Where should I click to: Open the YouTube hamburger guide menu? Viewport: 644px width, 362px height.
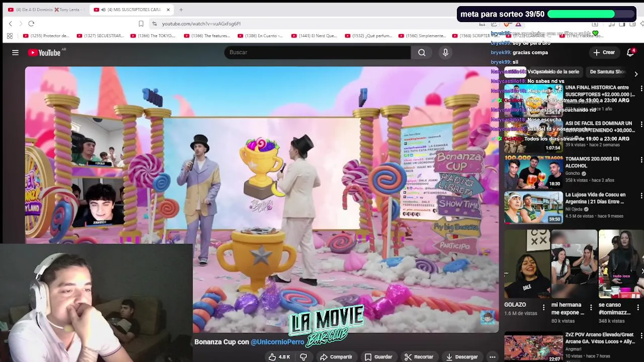point(15,52)
